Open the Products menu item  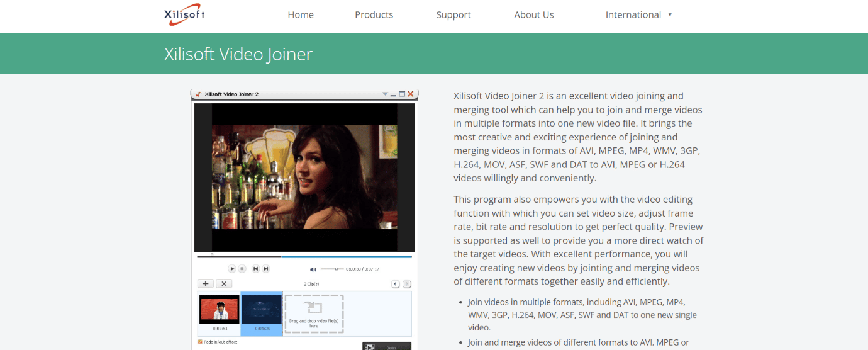[374, 15]
